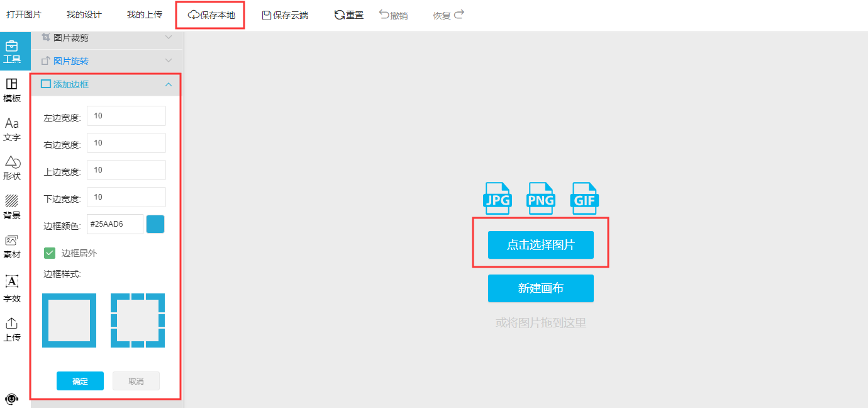The image size is (868, 408).
Task: Click the 点击选择图片 button
Action: (541, 245)
